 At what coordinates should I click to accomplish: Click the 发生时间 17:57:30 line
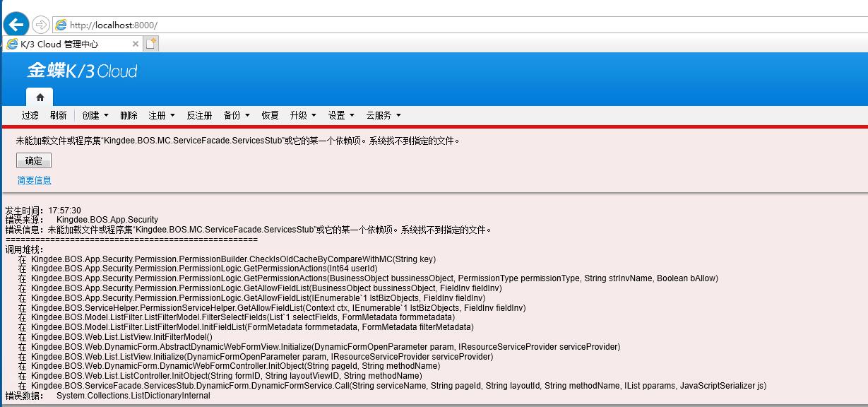pyautogui.click(x=43, y=211)
